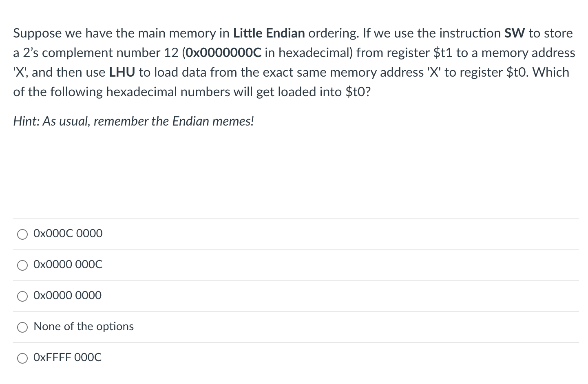Click the 0x0000 000C answer label
Viewport: 588px width, 384px height.
[68, 265]
